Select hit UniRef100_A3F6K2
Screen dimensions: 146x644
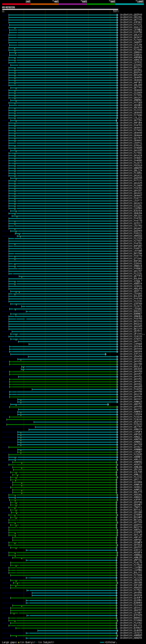click(131, 22)
